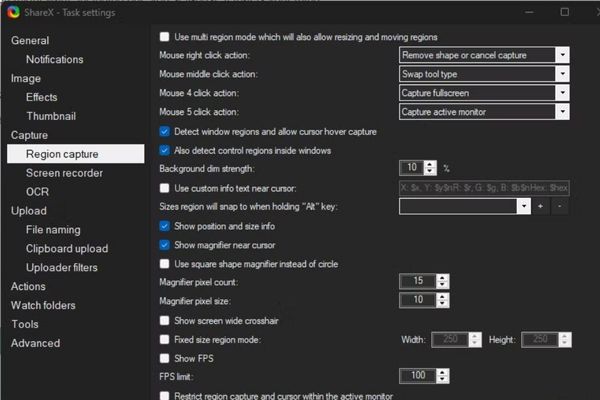
Task: Select Effects under Image
Action: (x=42, y=97)
